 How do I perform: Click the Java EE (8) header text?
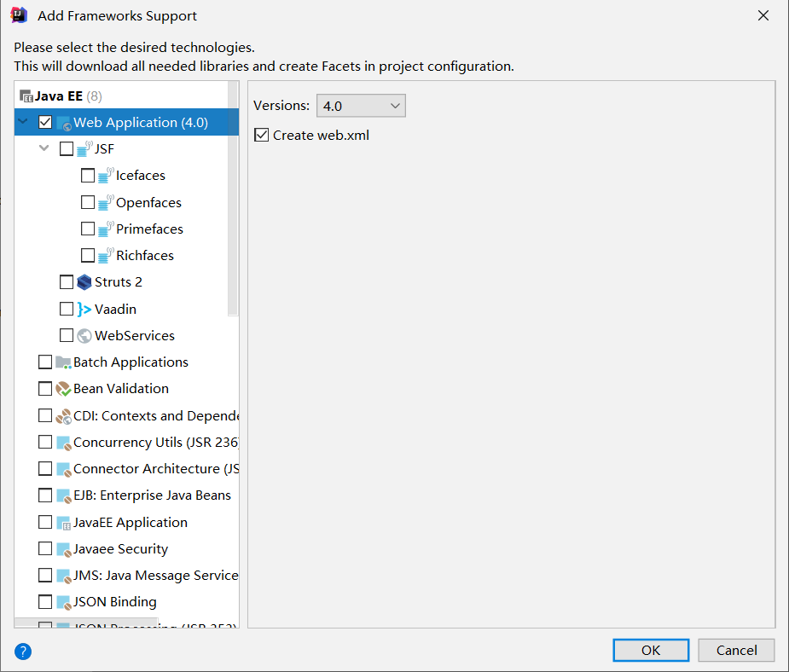(x=68, y=96)
